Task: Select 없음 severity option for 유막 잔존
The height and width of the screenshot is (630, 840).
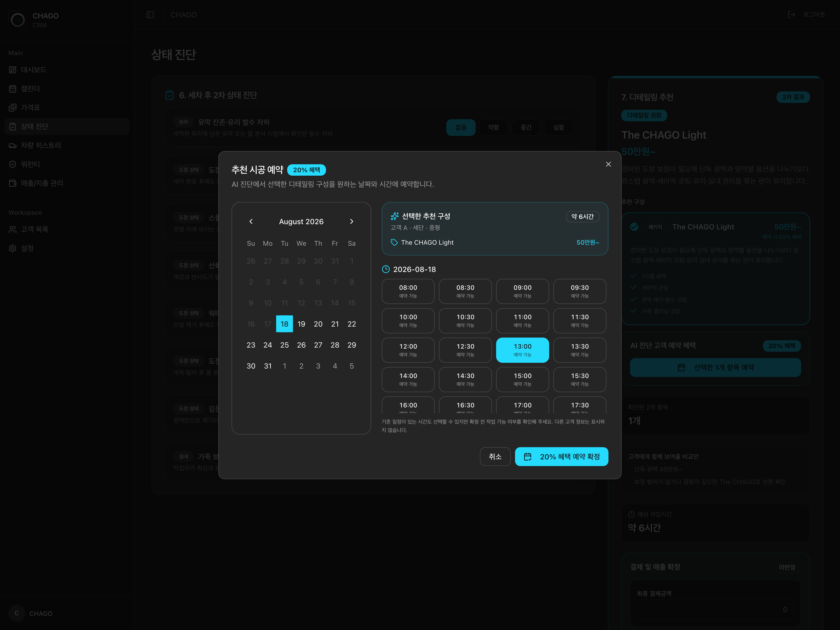Action: point(461,127)
